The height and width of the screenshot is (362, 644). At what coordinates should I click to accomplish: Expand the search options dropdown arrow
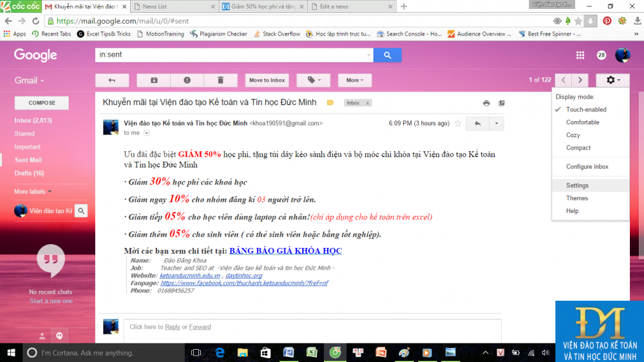coord(368,55)
